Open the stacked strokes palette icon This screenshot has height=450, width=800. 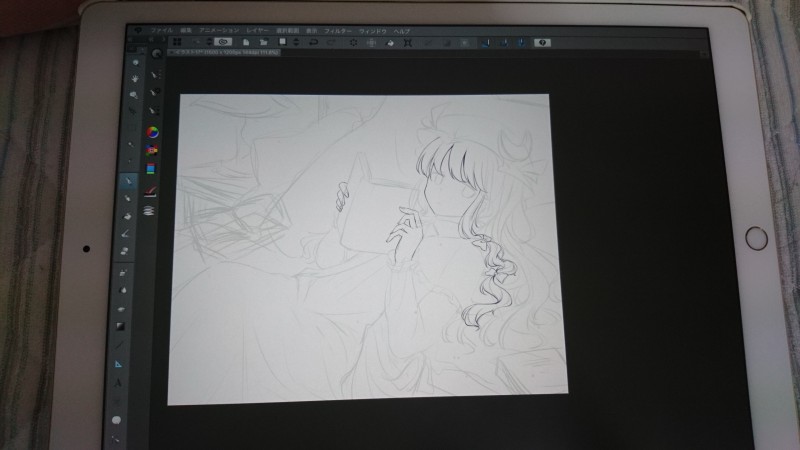[x=148, y=210]
